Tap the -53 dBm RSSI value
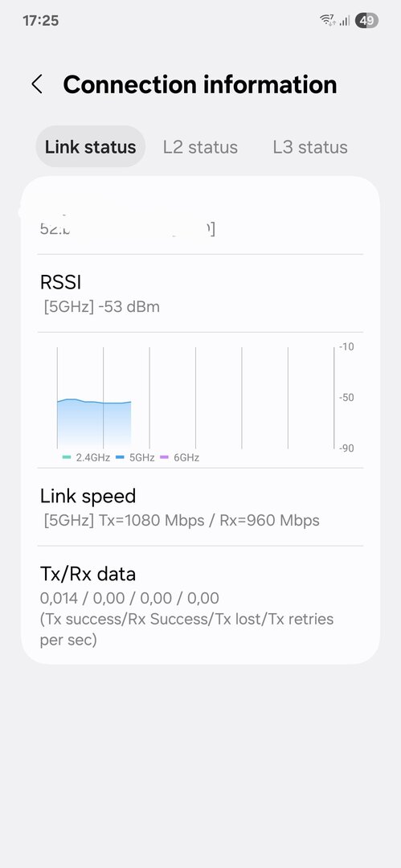 click(x=129, y=307)
